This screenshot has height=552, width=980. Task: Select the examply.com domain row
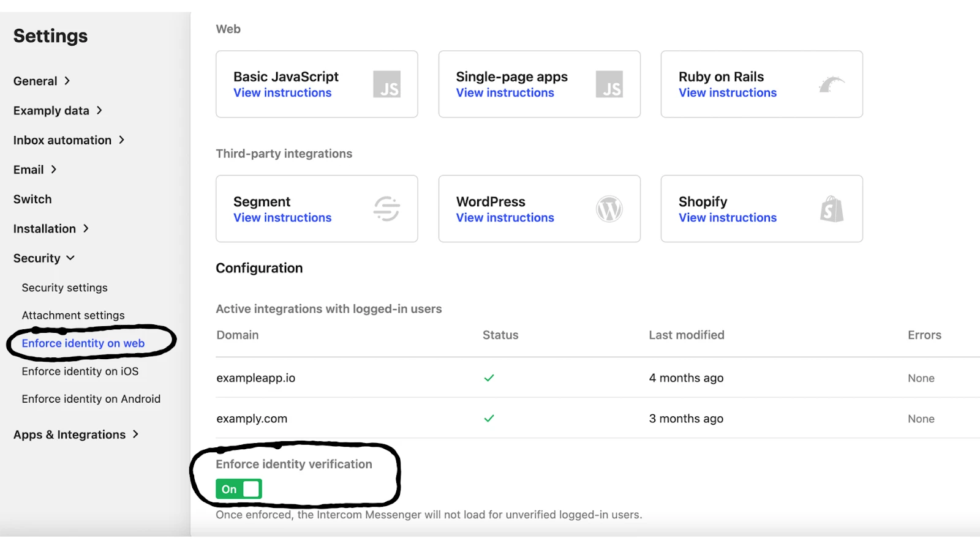pyautogui.click(x=251, y=419)
